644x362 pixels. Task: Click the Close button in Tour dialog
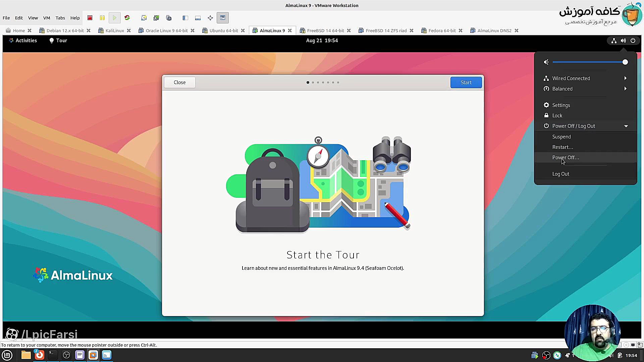coord(180,82)
